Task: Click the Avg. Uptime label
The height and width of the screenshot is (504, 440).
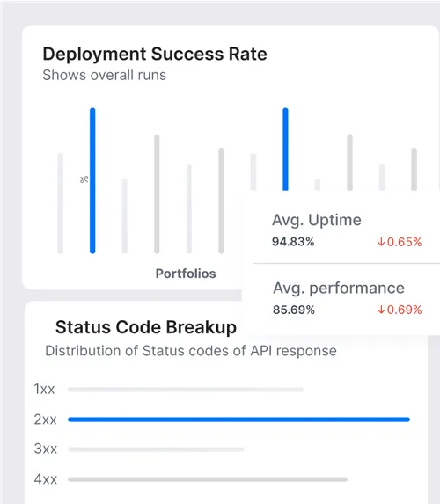Action: 317,220
